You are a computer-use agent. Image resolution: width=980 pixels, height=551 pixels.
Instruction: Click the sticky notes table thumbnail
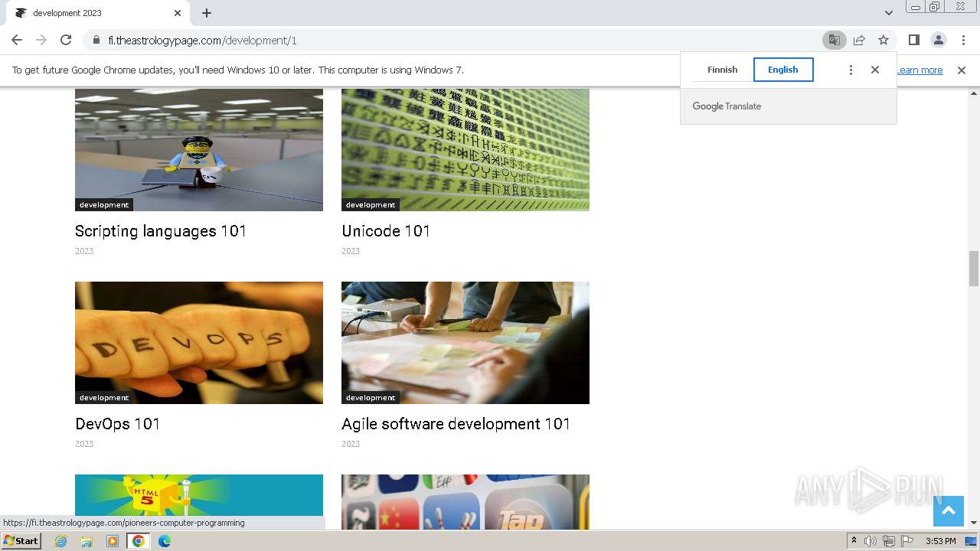[465, 343]
